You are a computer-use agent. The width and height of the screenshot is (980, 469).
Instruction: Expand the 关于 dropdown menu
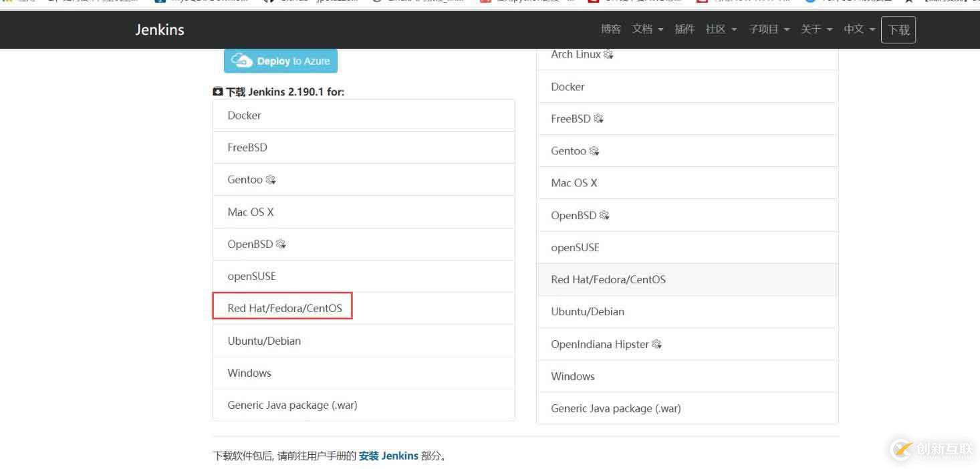tap(817, 29)
